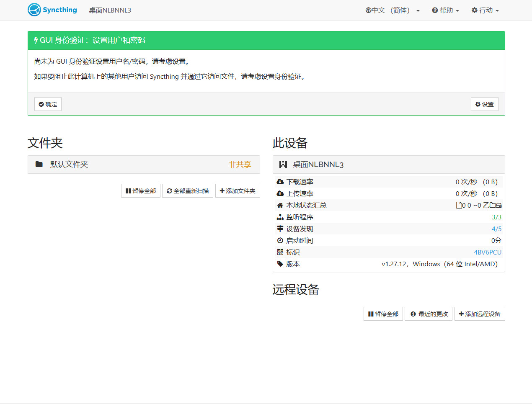
Task: Click the 最近的更改 recent changes button
Action: point(429,314)
